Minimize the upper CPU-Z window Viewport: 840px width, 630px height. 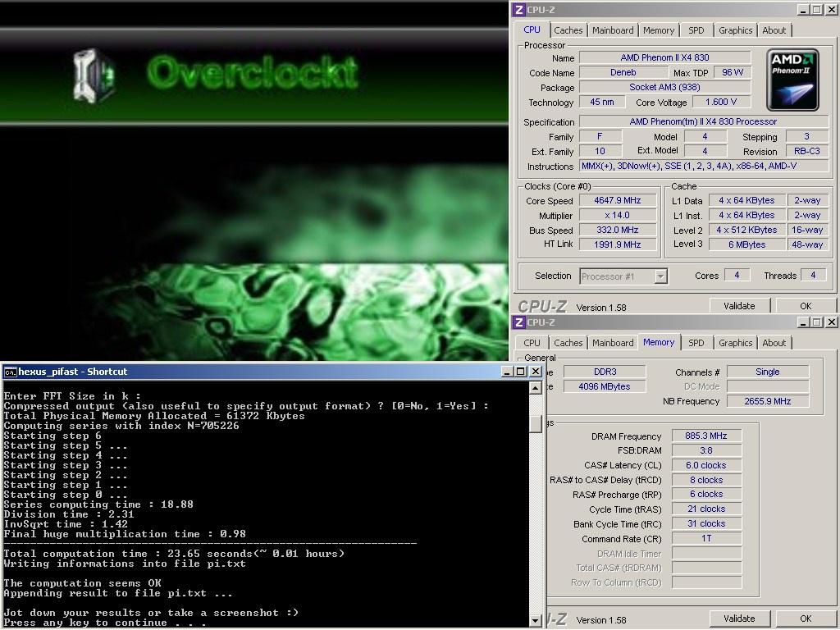803,10
